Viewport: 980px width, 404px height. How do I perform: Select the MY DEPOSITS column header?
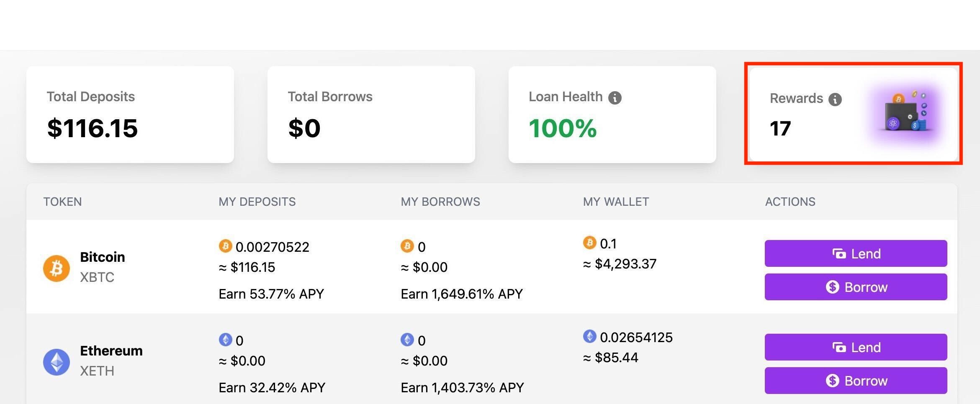[257, 202]
